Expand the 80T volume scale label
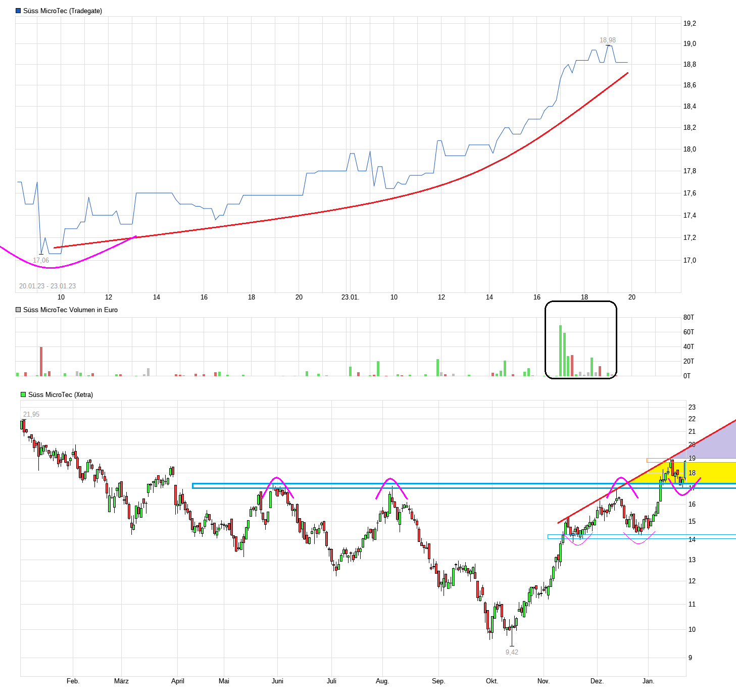The height and width of the screenshot is (700, 736). [688, 317]
